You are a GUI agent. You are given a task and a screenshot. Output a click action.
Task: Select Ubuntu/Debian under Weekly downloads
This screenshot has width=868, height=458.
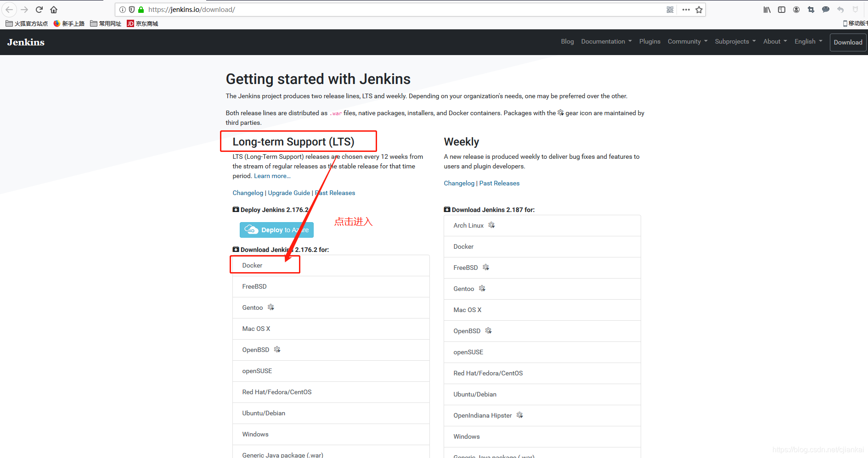coord(542,394)
